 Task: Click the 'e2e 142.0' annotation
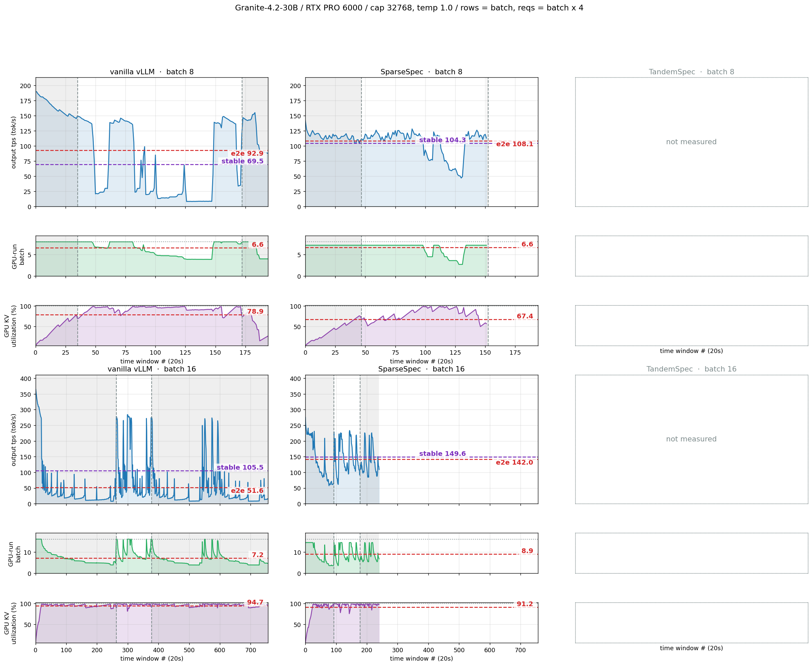[514, 463]
